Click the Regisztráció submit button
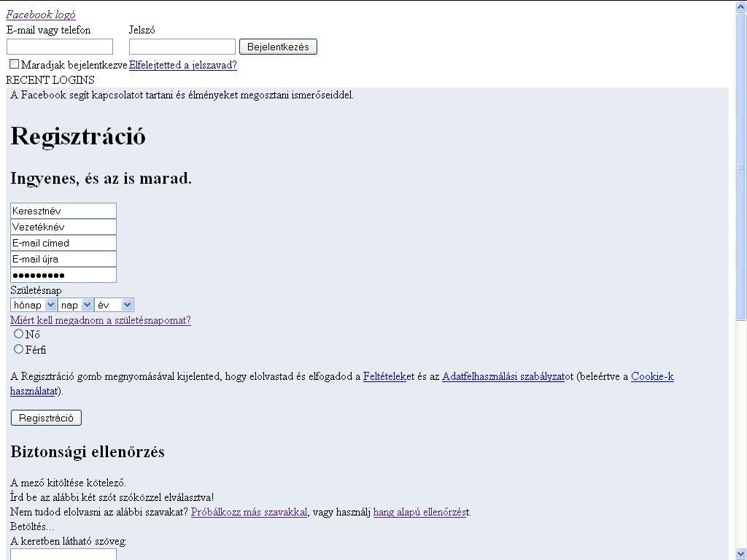747x560 pixels. 46,418
